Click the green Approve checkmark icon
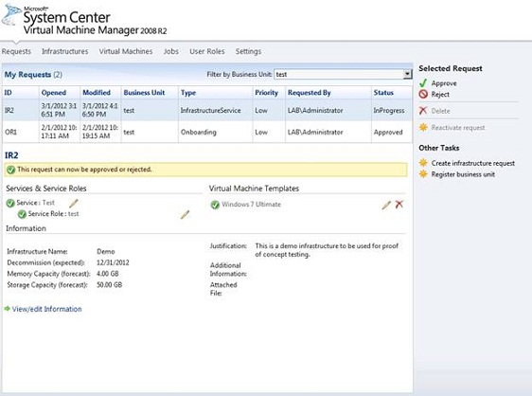The image size is (532, 396). tap(423, 83)
